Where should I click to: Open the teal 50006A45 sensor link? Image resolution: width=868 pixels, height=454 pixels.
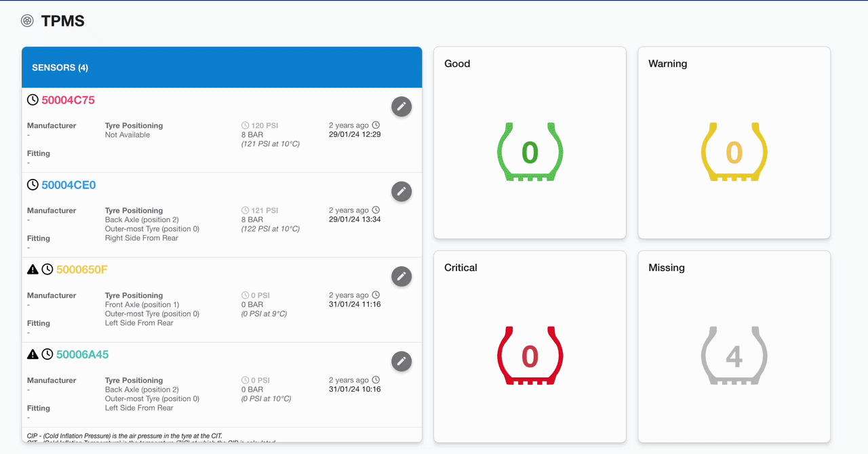(x=82, y=354)
